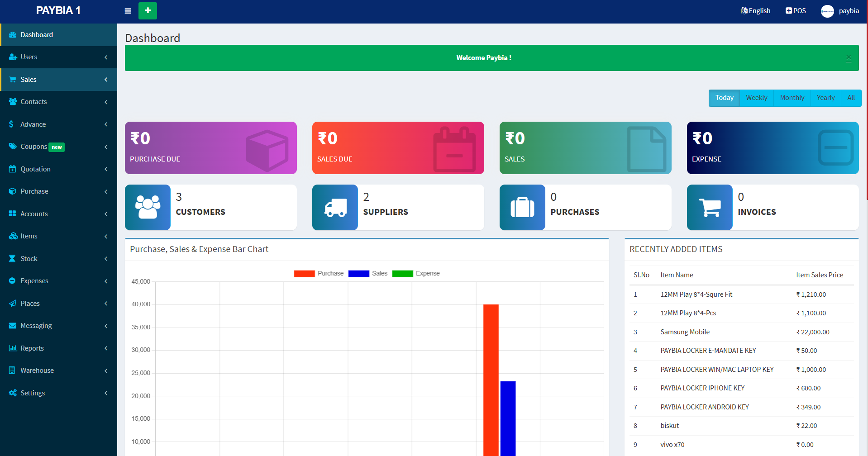Dismiss the Welcome Paybia banner
This screenshot has width=868, height=456.
pyautogui.click(x=849, y=58)
